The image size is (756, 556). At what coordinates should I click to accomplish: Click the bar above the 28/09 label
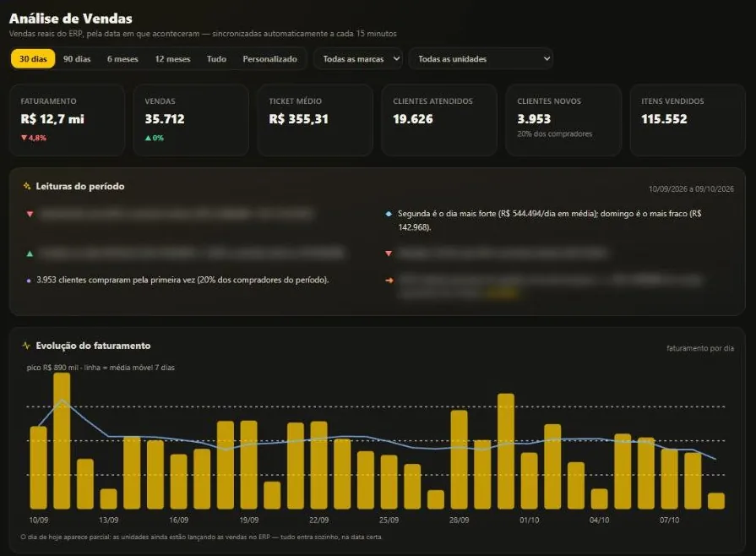459,460
